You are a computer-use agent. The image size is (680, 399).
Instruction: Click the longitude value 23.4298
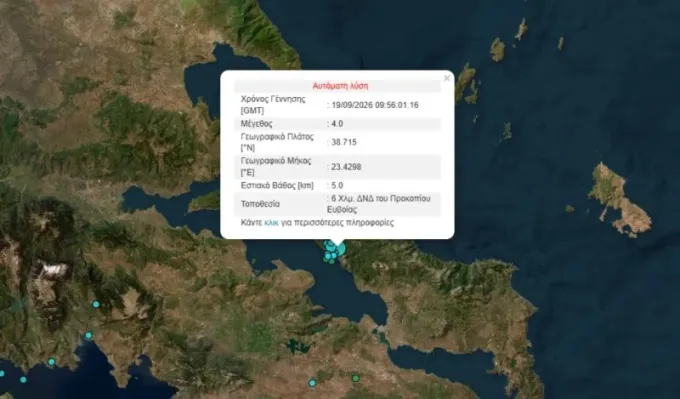(346, 167)
